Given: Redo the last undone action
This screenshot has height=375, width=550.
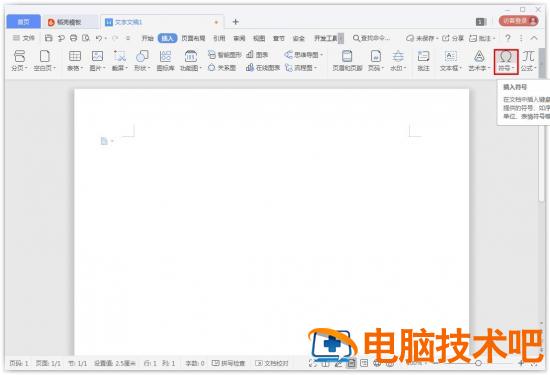Looking at the screenshot, I should (114, 38).
